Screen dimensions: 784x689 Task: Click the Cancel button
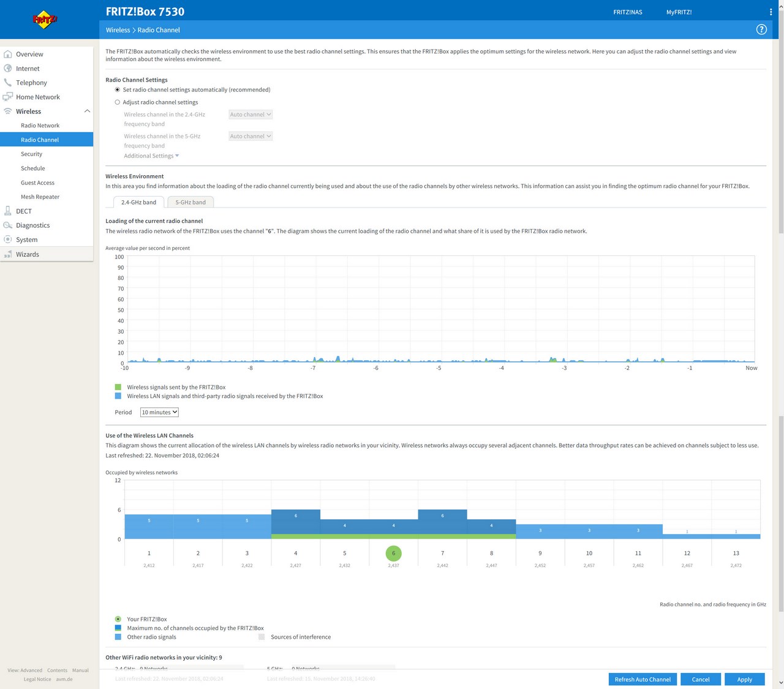pos(701,679)
